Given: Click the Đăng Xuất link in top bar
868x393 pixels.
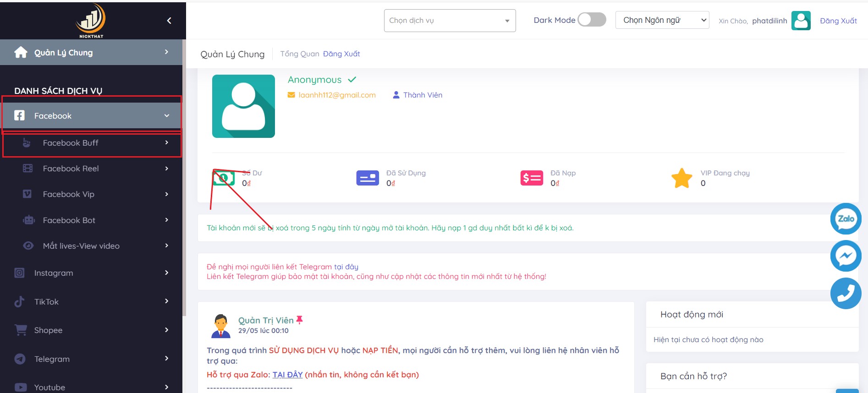Looking at the screenshot, I should tap(838, 21).
